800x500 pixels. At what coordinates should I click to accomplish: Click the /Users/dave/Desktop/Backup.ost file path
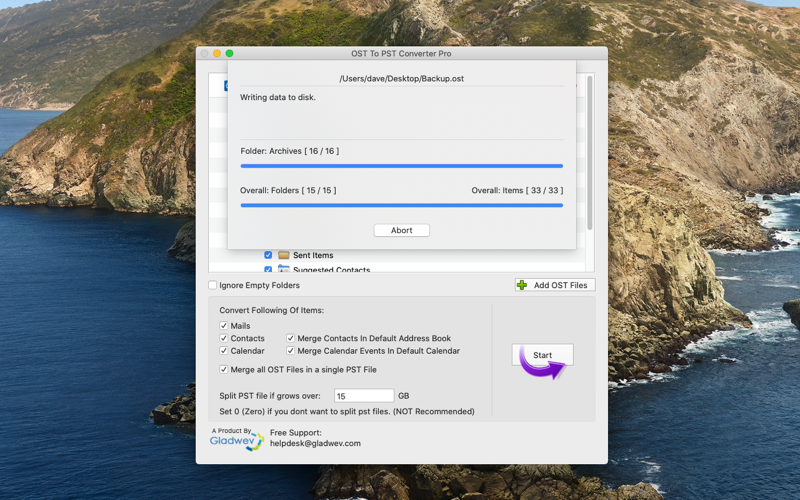point(402,79)
